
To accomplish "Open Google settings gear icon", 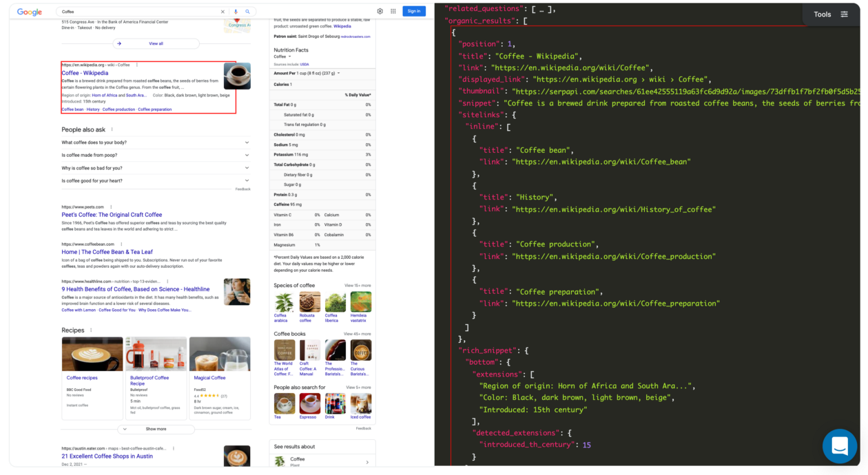I will pyautogui.click(x=380, y=11).
